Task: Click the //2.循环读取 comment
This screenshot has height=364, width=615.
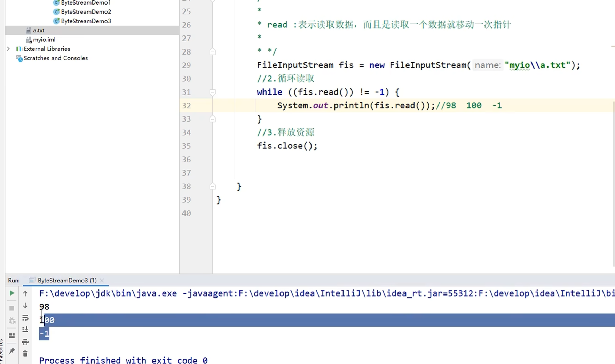Action: [285, 79]
